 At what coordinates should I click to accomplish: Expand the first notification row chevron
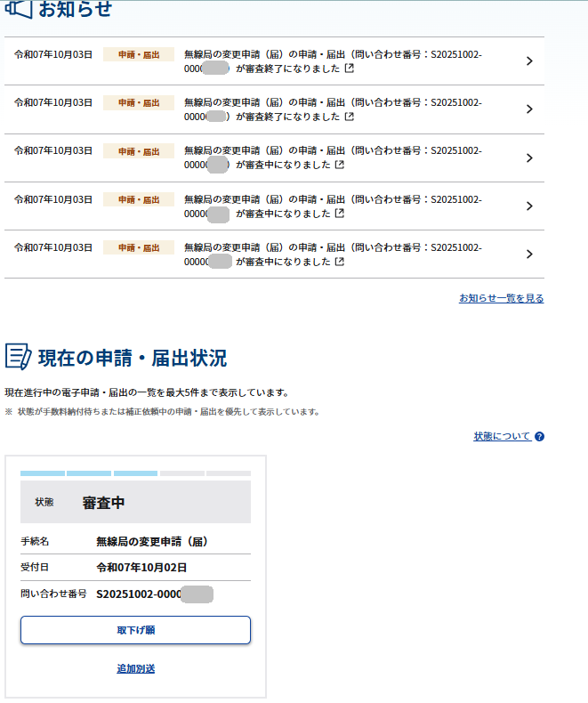[x=529, y=61]
